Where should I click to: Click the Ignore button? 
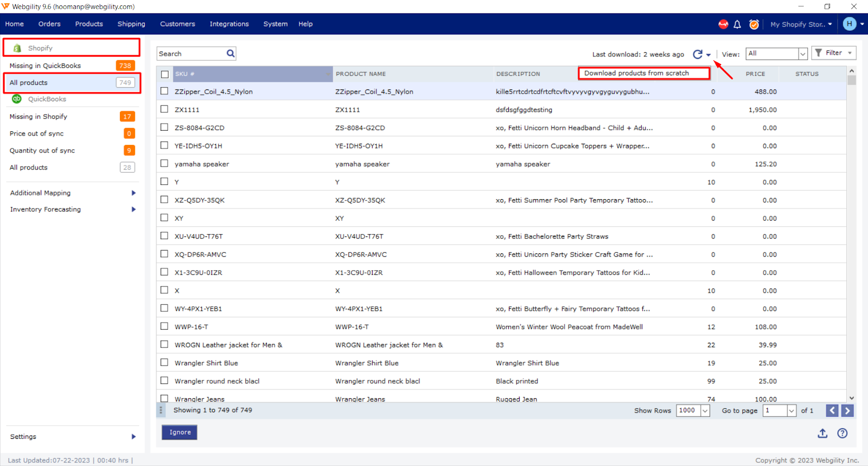180,432
